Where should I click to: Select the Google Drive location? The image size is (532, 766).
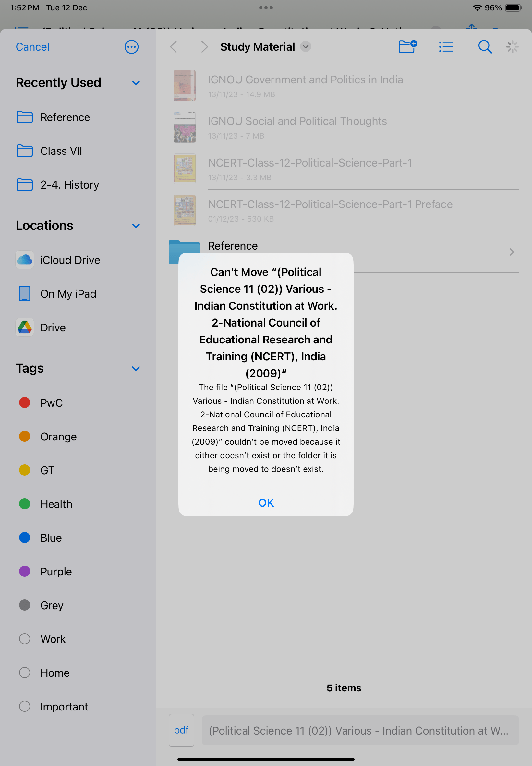53,327
